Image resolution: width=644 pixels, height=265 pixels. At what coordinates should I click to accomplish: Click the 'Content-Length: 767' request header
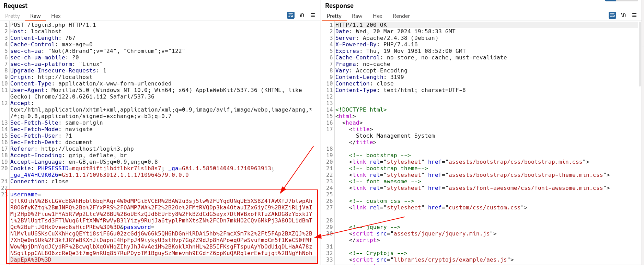[x=43, y=38]
